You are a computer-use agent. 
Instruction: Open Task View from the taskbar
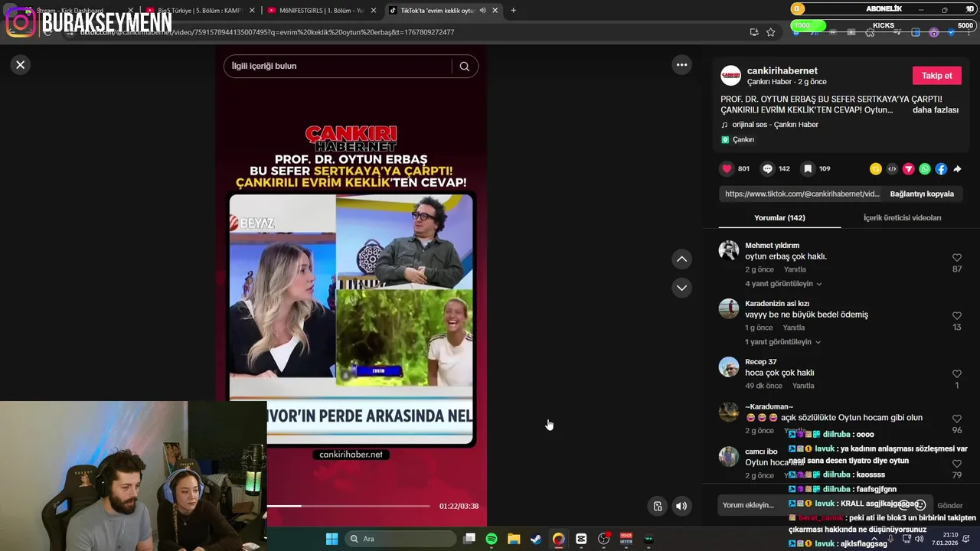(469, 539)
